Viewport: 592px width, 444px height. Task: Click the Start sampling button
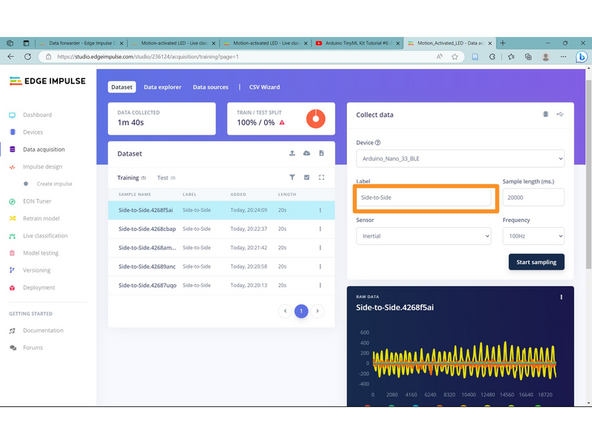point(536,262)
